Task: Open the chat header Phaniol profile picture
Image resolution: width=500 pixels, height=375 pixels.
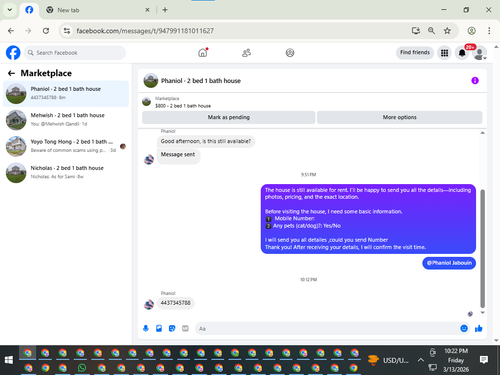Action: [151, 81]
